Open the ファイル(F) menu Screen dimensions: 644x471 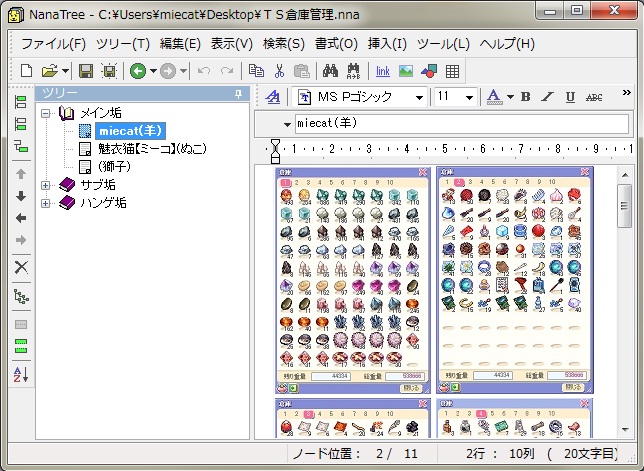point(53,44)
